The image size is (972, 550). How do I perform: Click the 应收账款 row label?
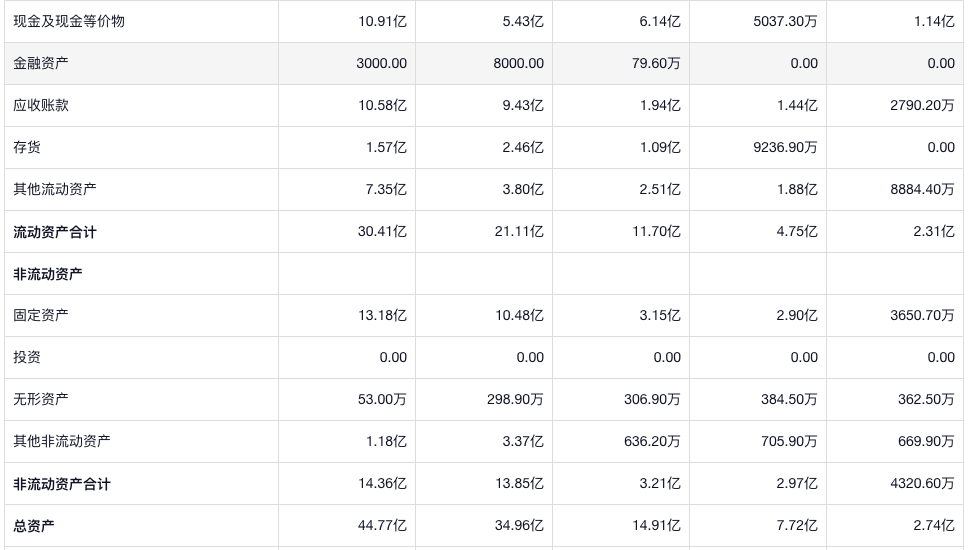click(41, 105)
